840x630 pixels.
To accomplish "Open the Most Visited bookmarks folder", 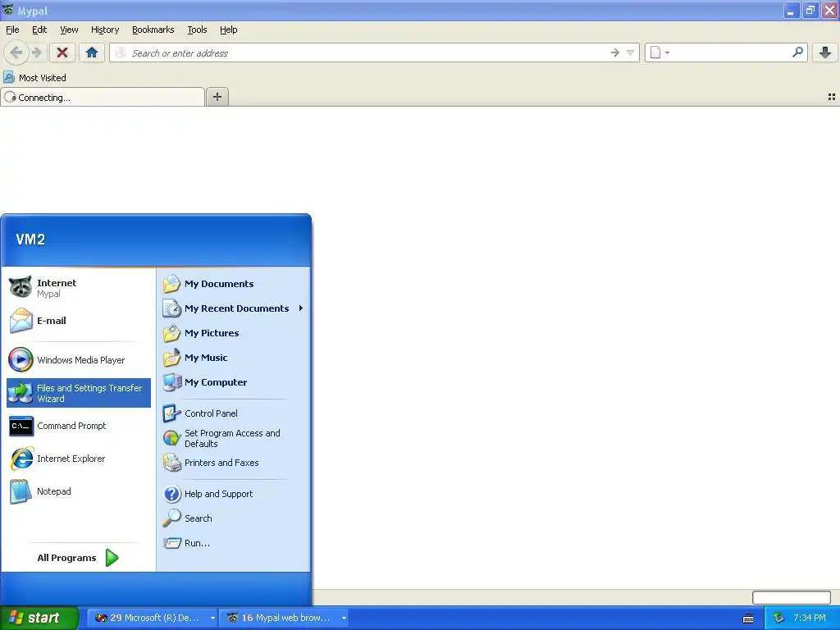I will [35, 78].
